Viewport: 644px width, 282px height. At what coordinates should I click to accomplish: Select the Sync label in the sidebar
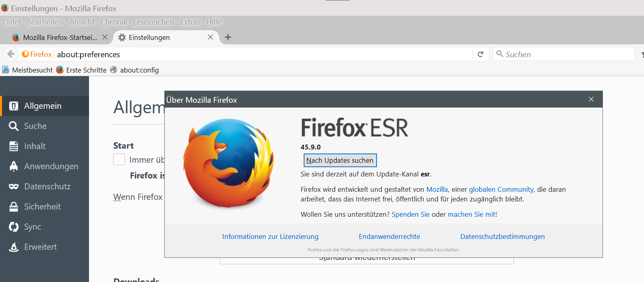coord(33,227)
